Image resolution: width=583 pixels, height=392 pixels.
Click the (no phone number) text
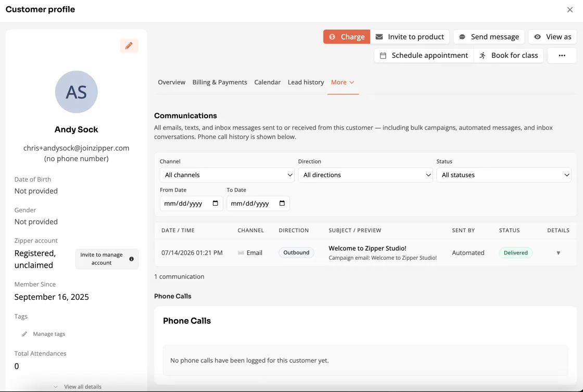76,159
